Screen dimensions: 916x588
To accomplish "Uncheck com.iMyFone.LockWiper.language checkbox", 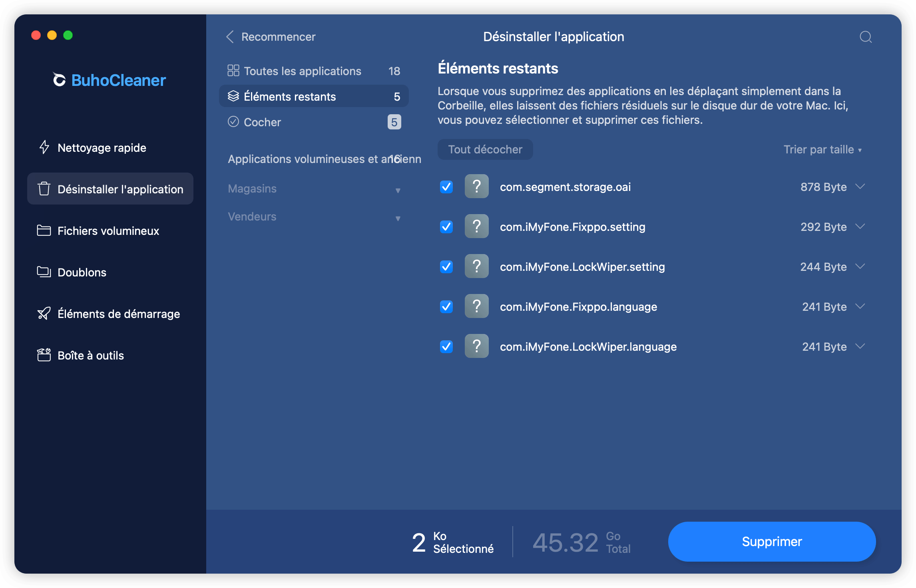I will point(446,346).
